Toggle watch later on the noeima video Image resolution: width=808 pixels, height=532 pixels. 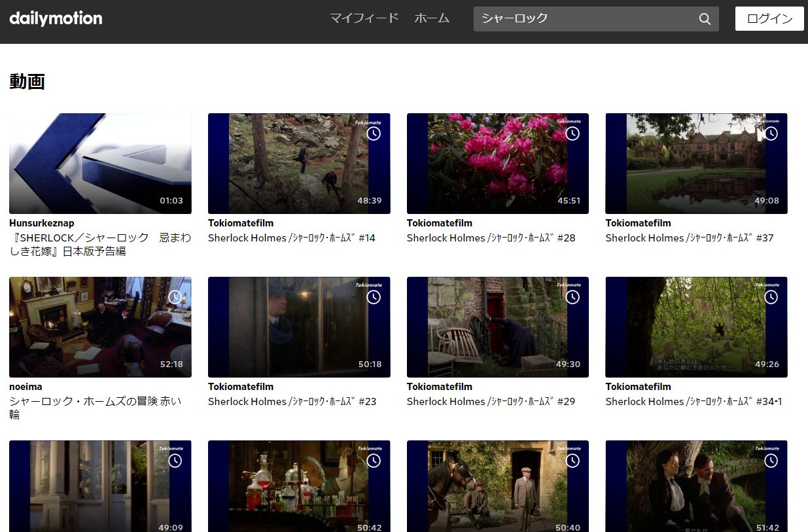(175, 297)
